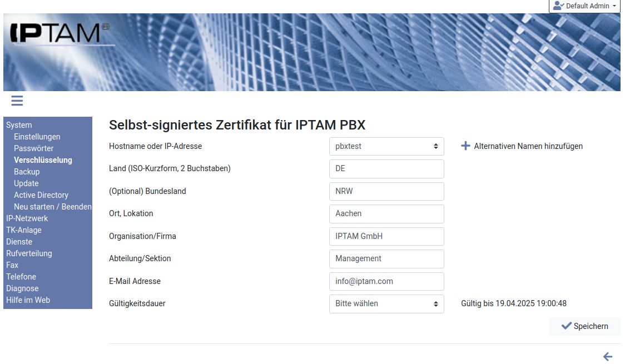Expand the Gültigkeitsdauer dropdown
625x364 pixels.
tap(386, 304)
